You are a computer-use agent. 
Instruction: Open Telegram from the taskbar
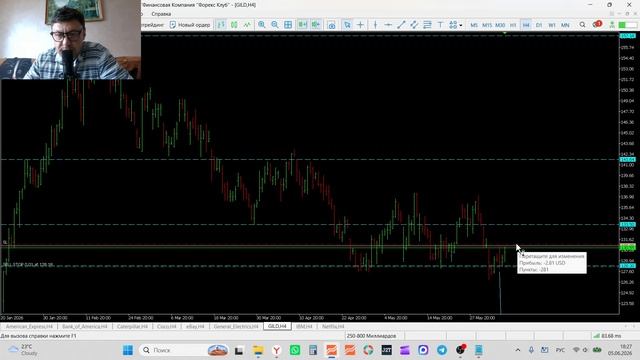(x=442, y=350)
